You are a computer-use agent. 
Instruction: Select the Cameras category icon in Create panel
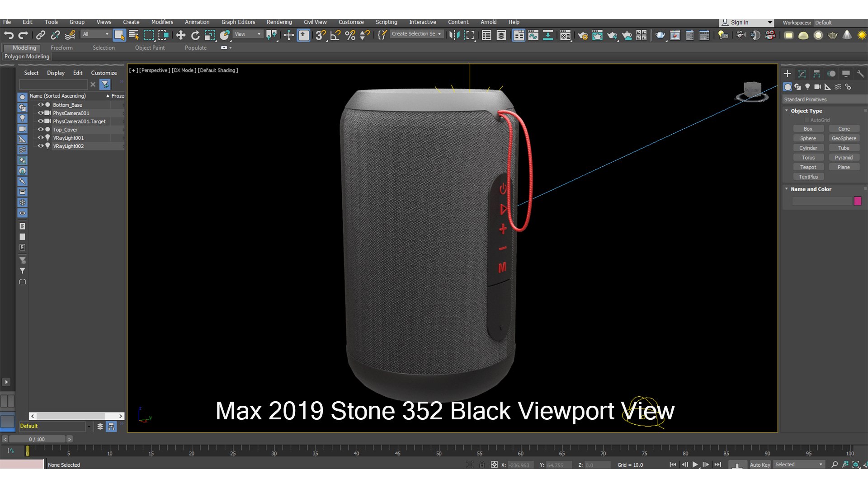click(x=817, y=87)
